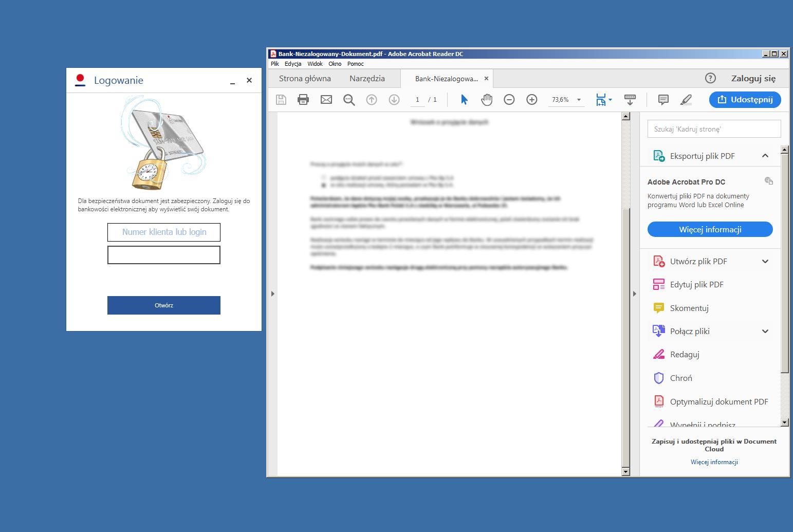Click the Numer klienta lub login field
This screenshot has height=532, width=793.
(163, 232)
